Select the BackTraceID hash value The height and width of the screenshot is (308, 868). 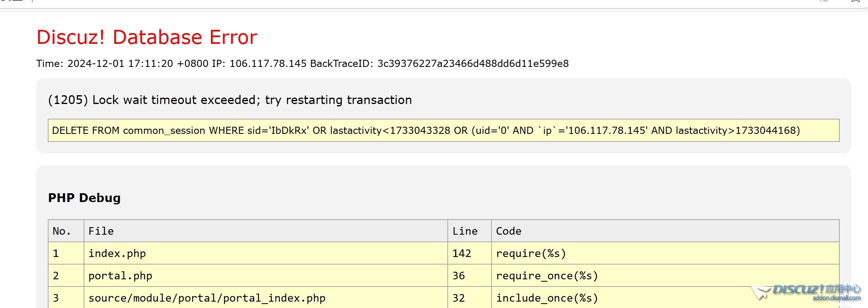pos(473,64)
